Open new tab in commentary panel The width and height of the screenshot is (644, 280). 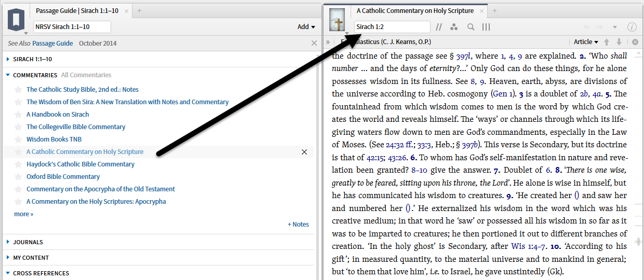click(x=494, y=10)
